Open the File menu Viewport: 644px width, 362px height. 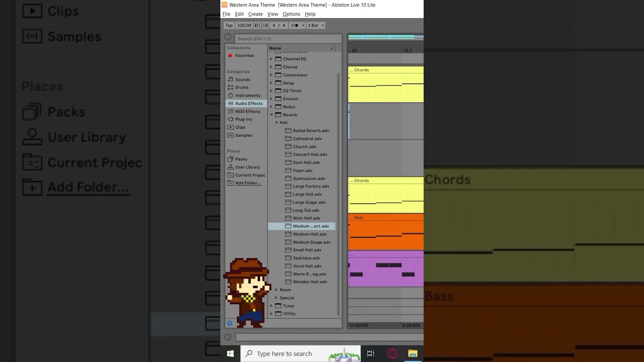[226, 14]
